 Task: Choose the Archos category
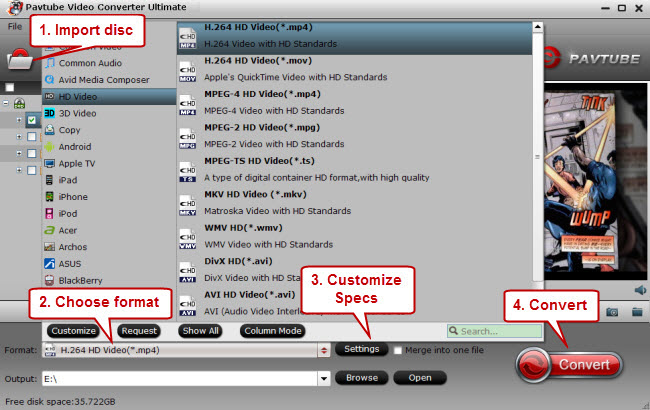109,247
